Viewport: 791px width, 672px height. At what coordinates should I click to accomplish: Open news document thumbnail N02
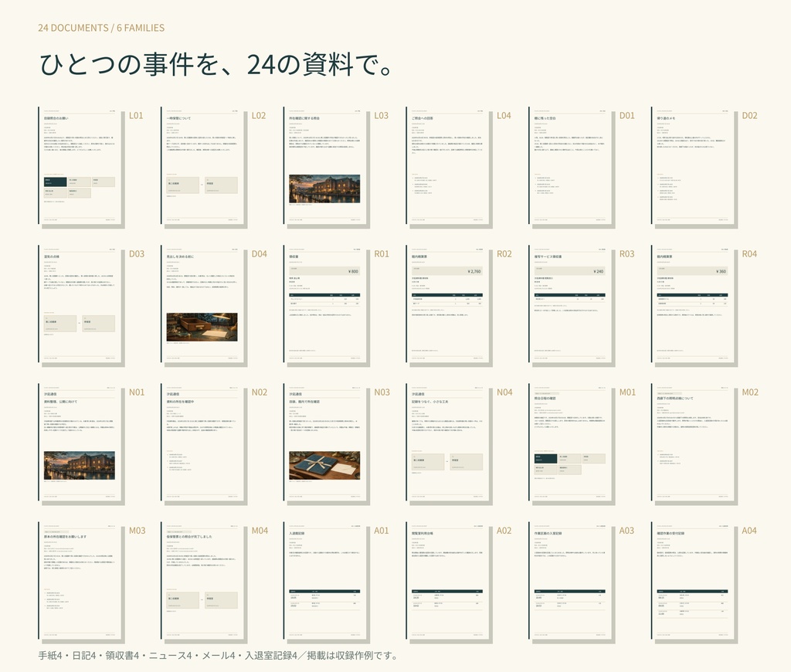[x=202, y=442]
